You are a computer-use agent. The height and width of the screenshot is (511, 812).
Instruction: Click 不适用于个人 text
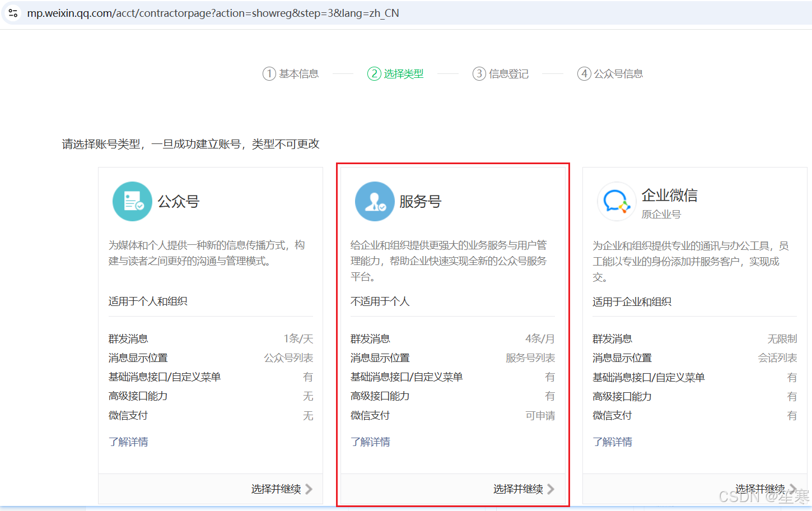click(x=380, y=301)
